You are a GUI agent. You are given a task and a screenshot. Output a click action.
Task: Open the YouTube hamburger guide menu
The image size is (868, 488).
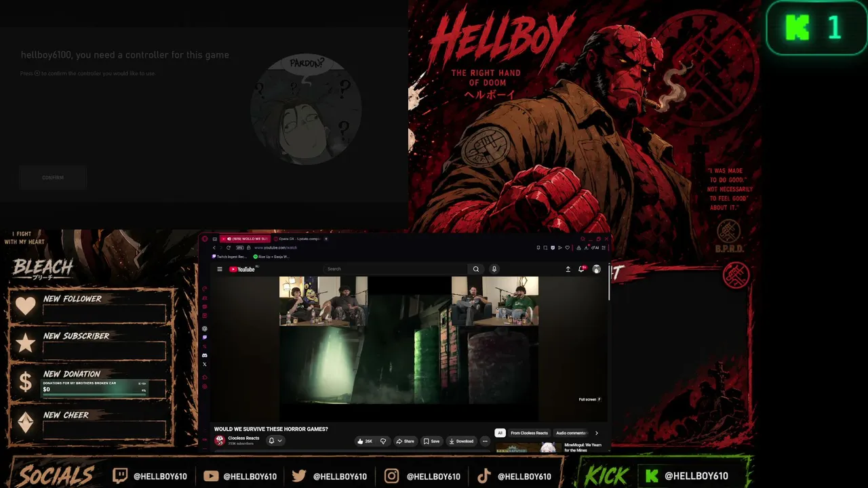click(x=220, y=269)
